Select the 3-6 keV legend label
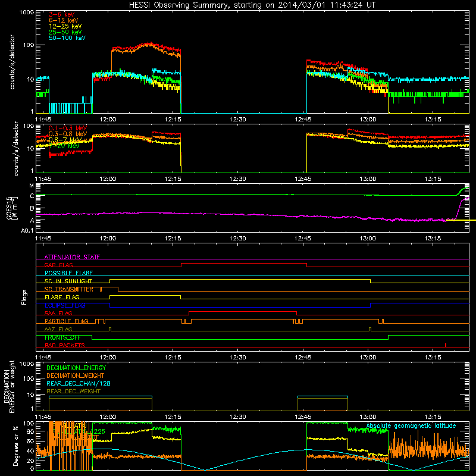Image resolution: width=476 pixels, height=476 pixels. (62, 14)
